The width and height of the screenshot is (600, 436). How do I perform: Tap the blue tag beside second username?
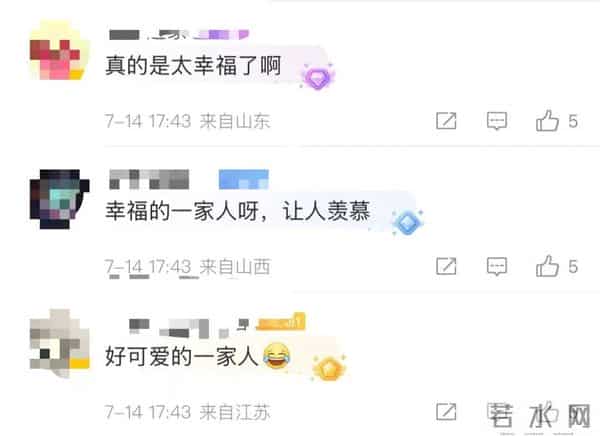click(x=244, y=179)
